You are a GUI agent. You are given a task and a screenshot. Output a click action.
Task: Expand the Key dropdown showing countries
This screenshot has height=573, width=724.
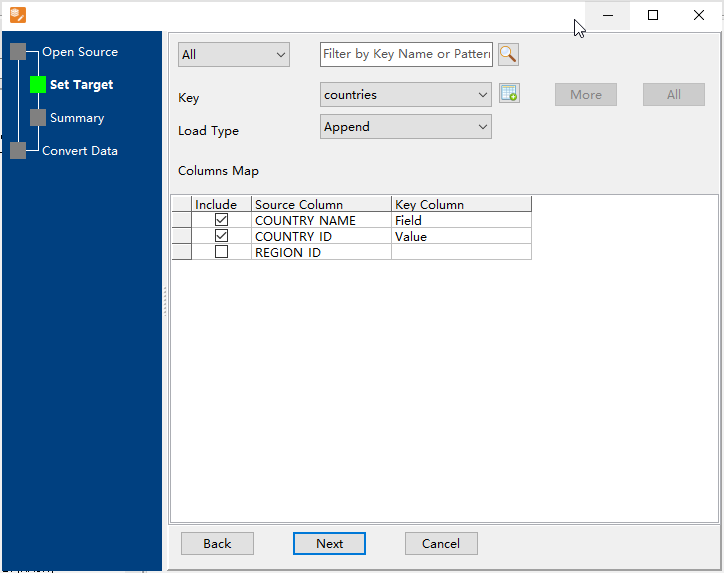click(405, 95)
